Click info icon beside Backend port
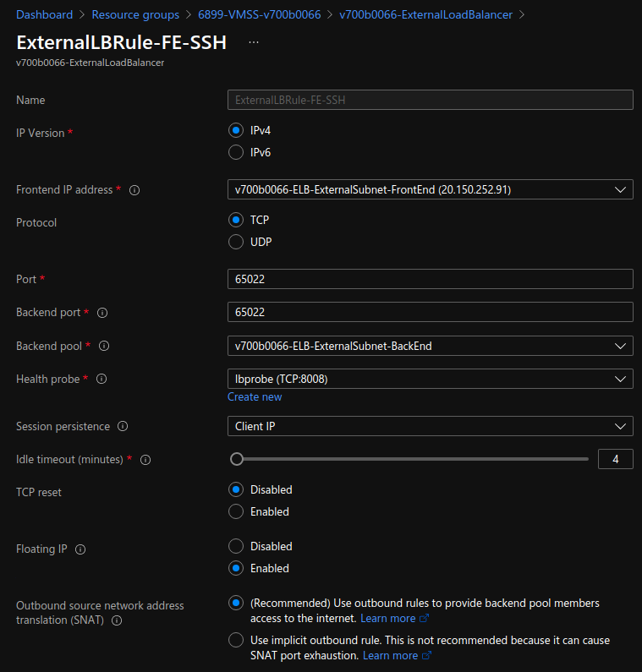The image size is (642, 672). (102, 313)
